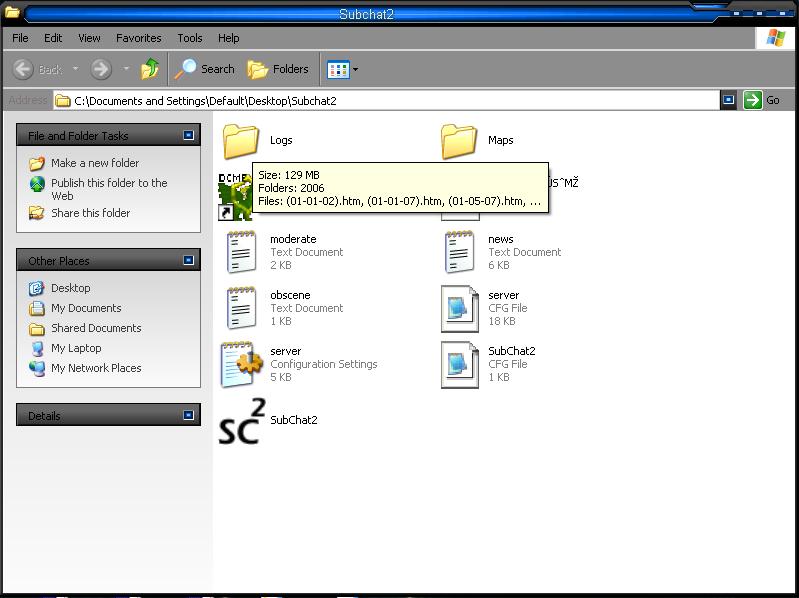Click the folder icon in the address bar
Viewport: 799px width, 598px height.
(63, 101)
